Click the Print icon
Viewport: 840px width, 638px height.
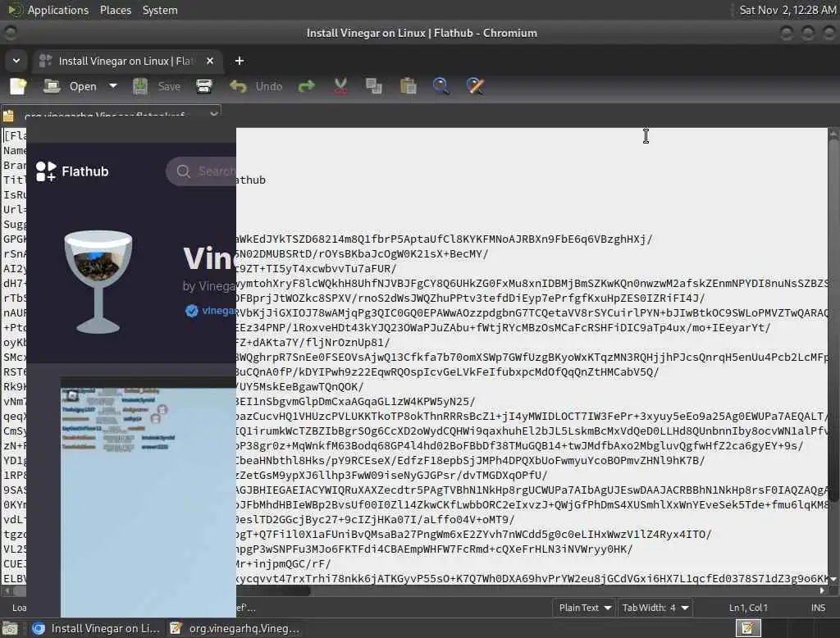204,86
